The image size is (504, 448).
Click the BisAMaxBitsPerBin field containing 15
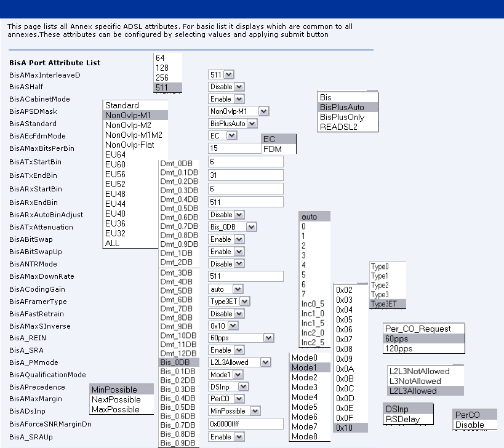(x=234, y=148)
